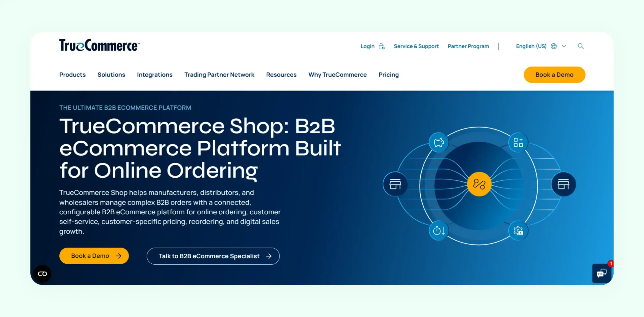644x317 pixels.
Task: Click the grid-plus apps icon
Action: coord(518,142)
